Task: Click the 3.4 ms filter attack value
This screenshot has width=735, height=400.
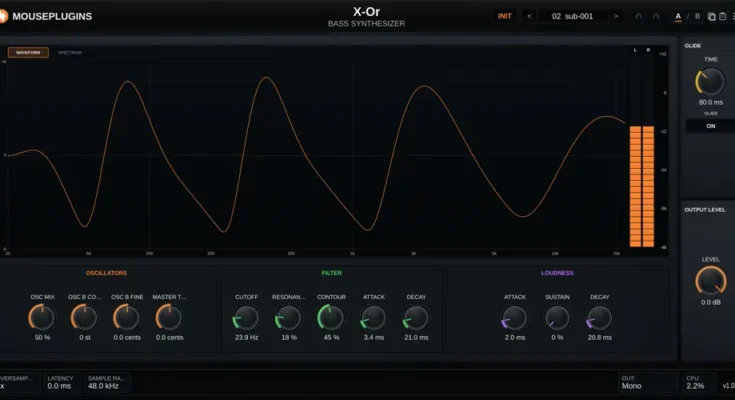Action: tap(374, 338)
